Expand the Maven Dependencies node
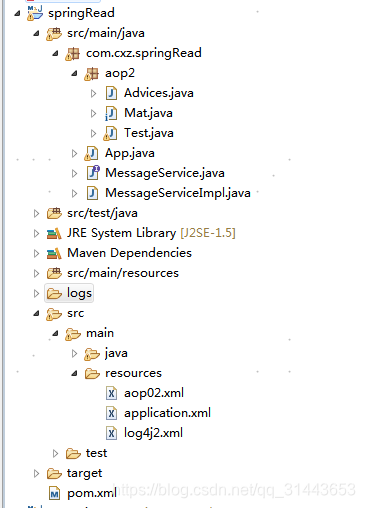Image resolution: width=365 pixels, height=508 pixels. (36, 253)
